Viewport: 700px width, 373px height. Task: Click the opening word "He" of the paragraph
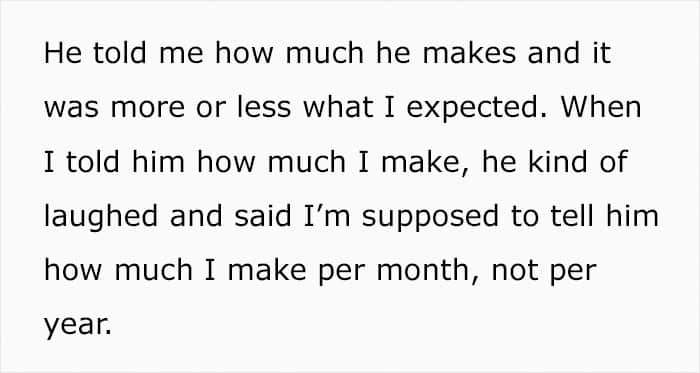coord(63,53)
